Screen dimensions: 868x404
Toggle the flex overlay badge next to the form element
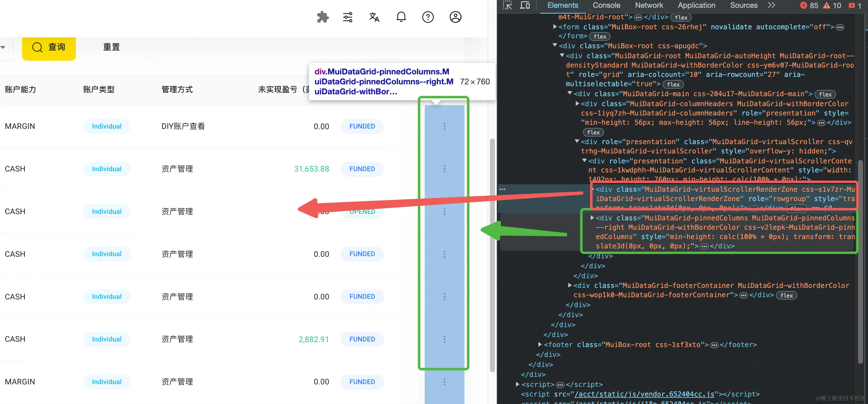600,36
